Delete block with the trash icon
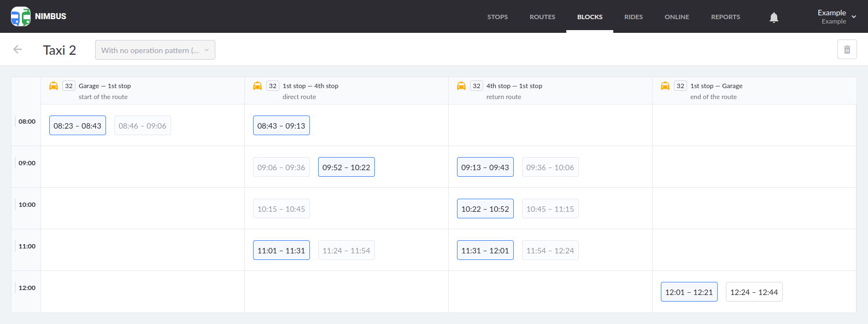Image resolution: width=868 pixels, height=324 pixels. point(847,50)
